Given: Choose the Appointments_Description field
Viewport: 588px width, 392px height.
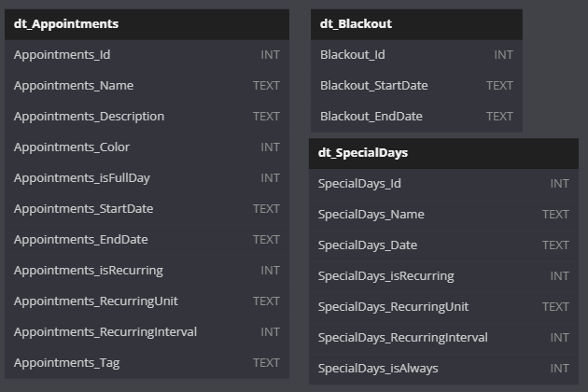Looking at the screenshot, I should click(147, 117).
